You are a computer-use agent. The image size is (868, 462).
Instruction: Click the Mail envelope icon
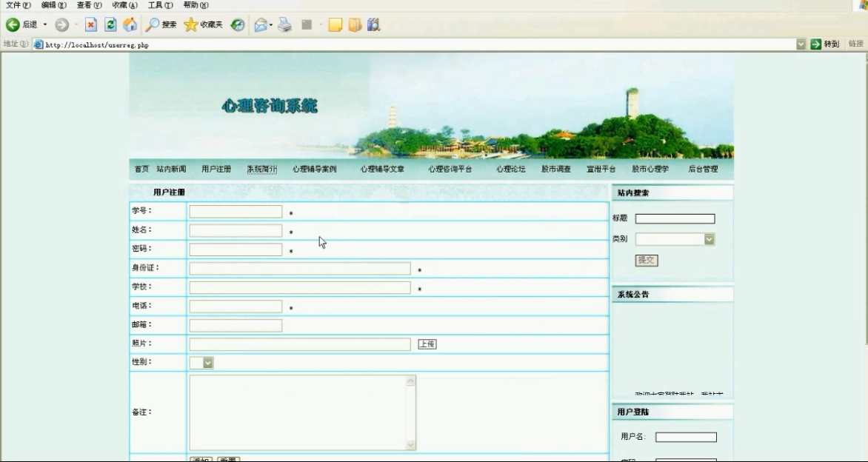pos(261,24)
